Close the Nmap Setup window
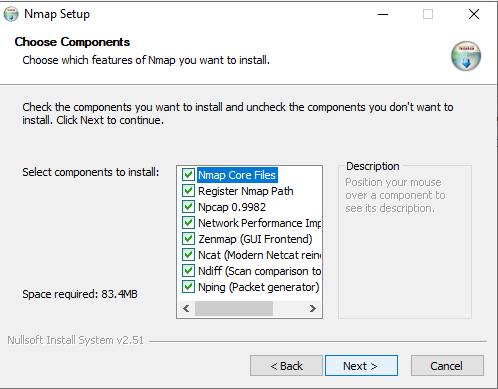Viewport: 498px width, 389px height. (x=474, y=14)
